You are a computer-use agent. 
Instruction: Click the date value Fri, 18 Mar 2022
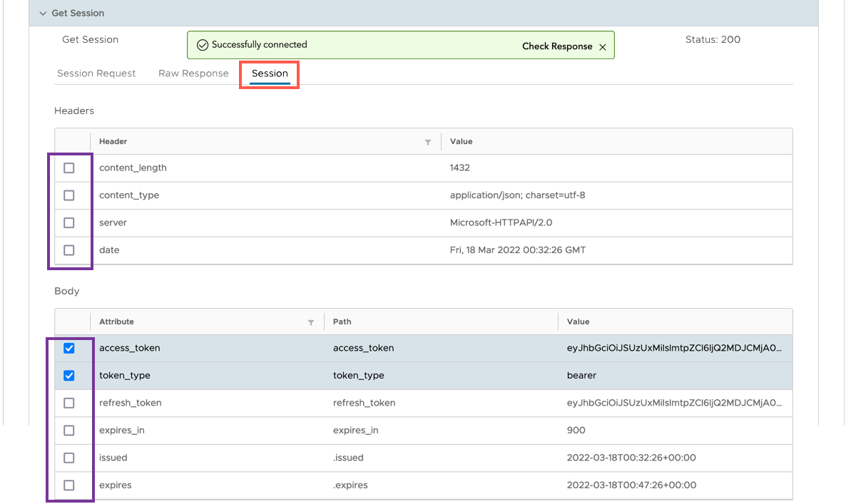[517, 250]
